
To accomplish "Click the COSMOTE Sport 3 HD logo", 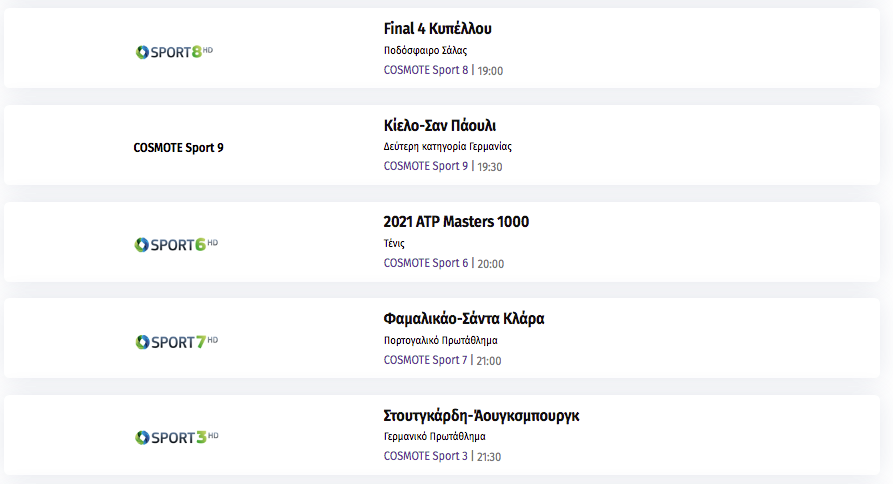I will [x=177, y=437].
